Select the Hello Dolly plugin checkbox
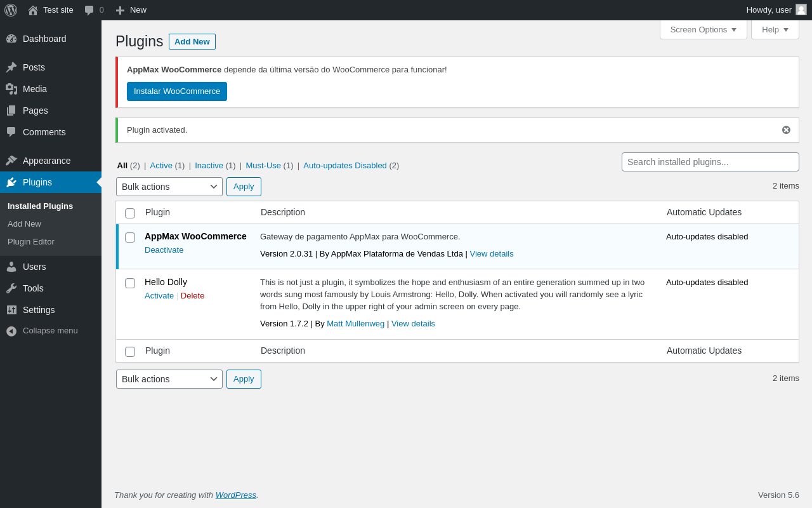Viewport: 812px width, 508px height. click(130, 283)
